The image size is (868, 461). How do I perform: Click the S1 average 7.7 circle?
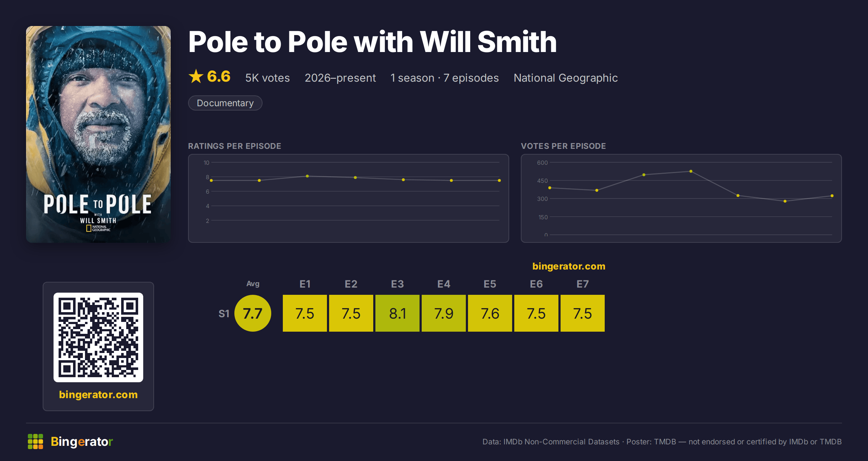coord(253,313)
